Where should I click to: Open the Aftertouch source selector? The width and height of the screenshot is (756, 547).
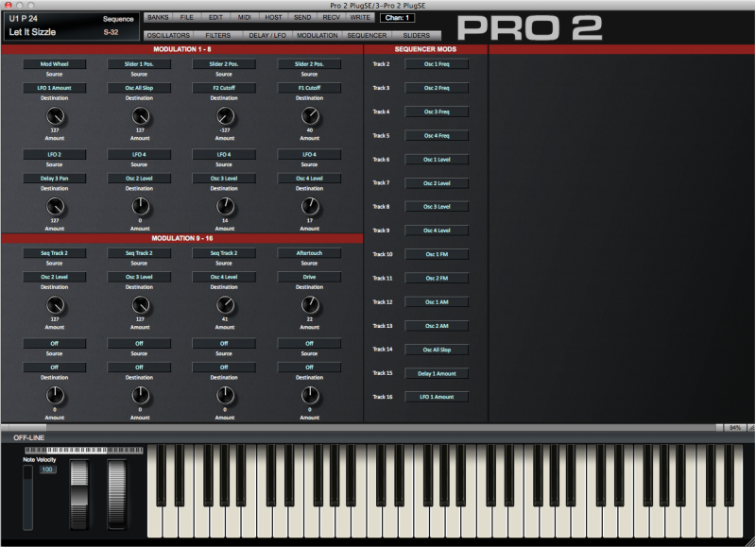pos(309,253)
